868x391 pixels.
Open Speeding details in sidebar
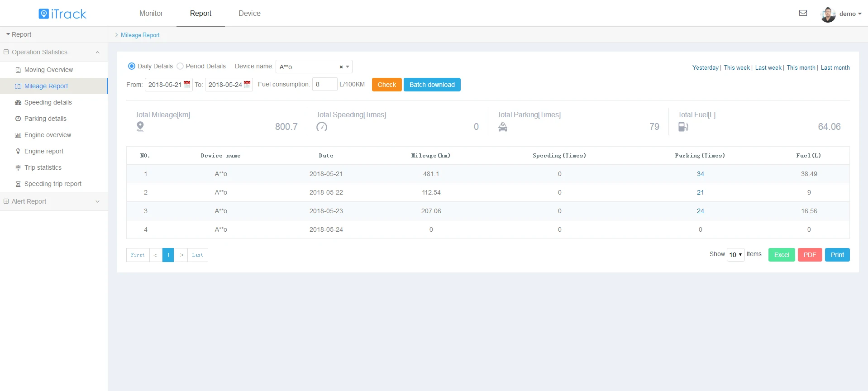coord(54,102)
